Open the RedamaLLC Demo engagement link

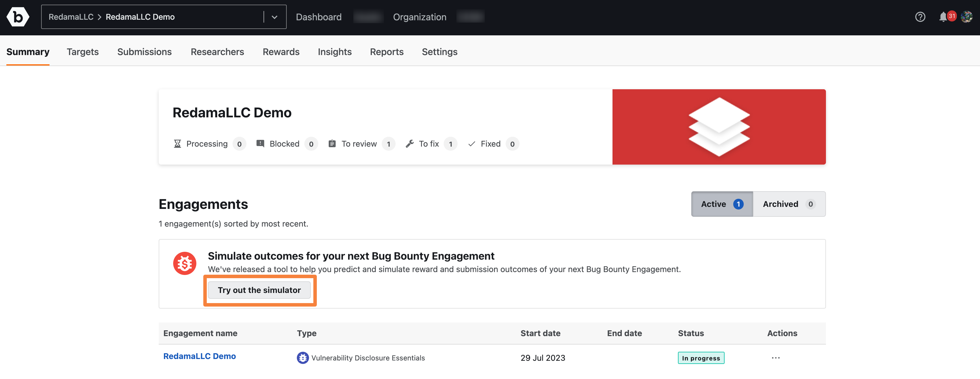[199, 356]
